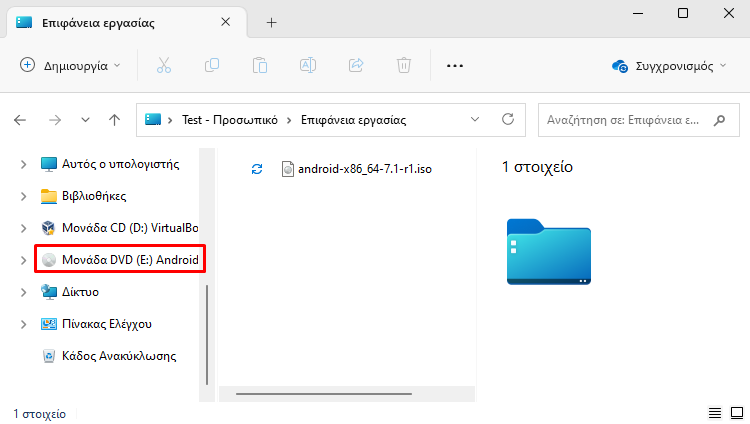Open the Συγχρονισμός sync dropdown

[669, 66]
